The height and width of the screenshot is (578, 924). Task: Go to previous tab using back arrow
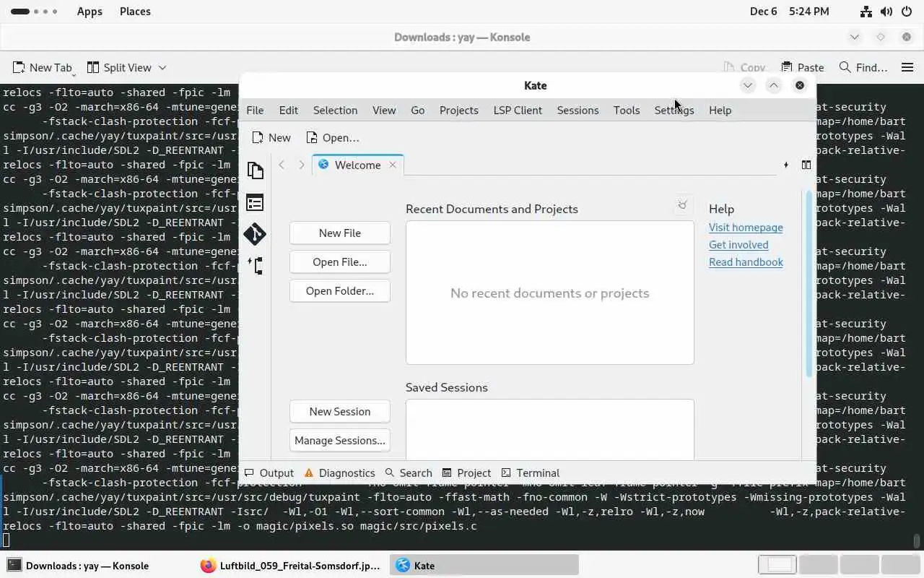coord(282,165)
